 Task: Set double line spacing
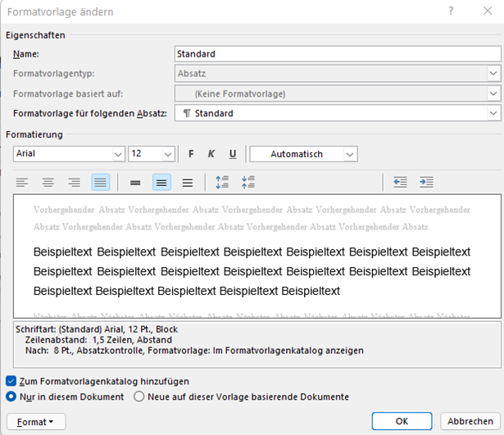pos(188,183)
